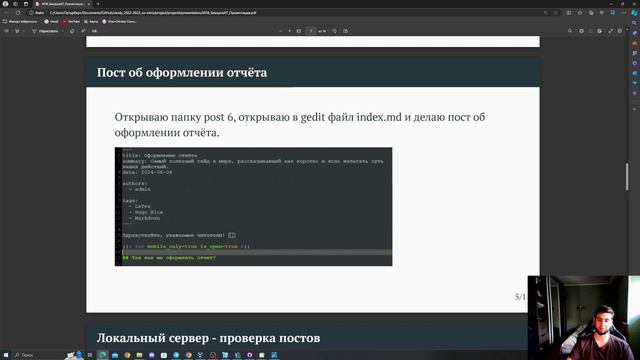The width and height of the screenshot is (640, 360).
Task: Click the slide title 'Пост об оформлении отчёта'
Action: pos(182,73)
